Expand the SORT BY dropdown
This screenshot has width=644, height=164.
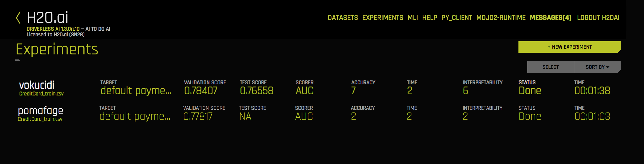click(597, 67)
